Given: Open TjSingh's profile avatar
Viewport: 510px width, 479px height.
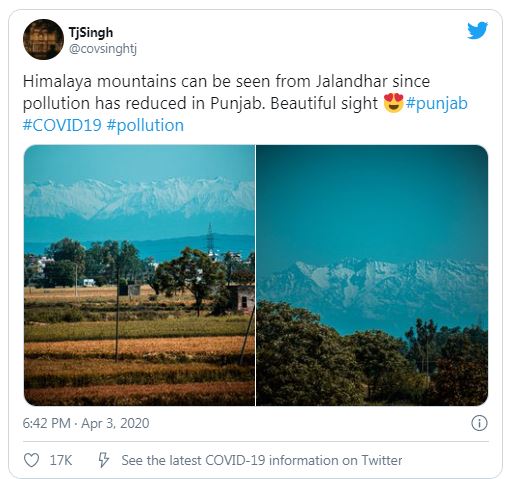Looking at the screenshot, I should click(43, 39).
